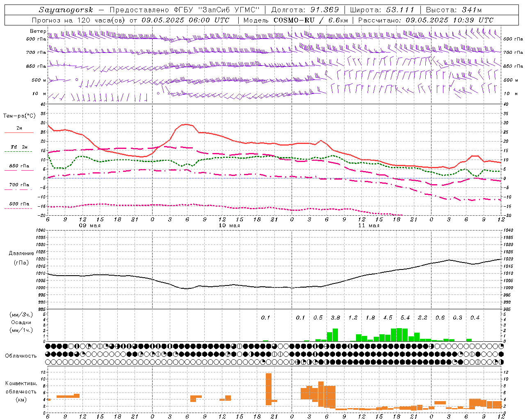Screen dimensions: 525x420
Task: Select the elevation text Высота: 341м
Action: (454, 10)
